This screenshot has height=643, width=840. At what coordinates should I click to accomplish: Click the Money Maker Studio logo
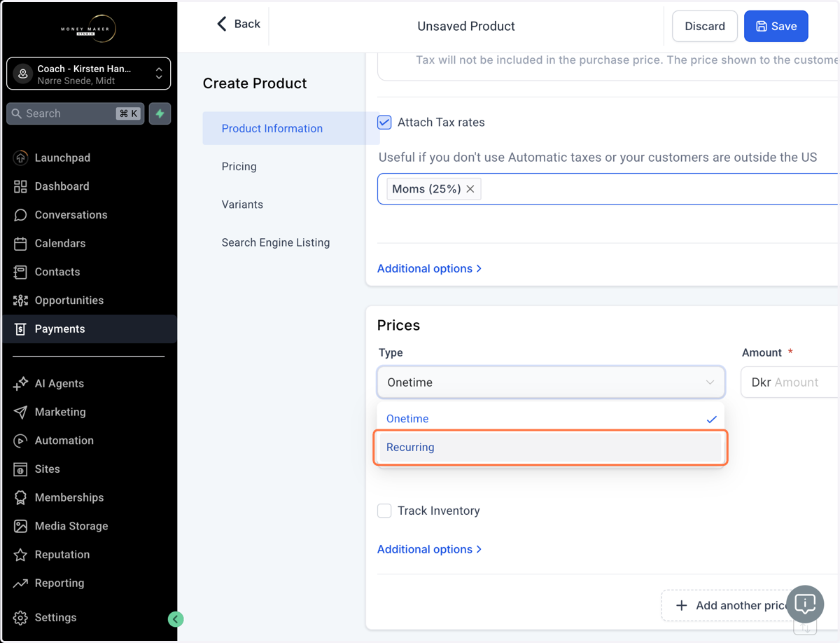pos(88,29)
